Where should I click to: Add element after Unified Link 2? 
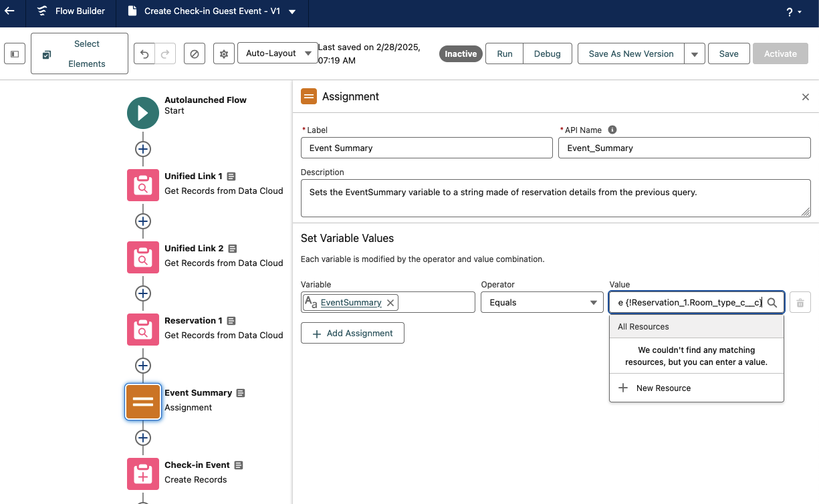[x=143, y=293]
